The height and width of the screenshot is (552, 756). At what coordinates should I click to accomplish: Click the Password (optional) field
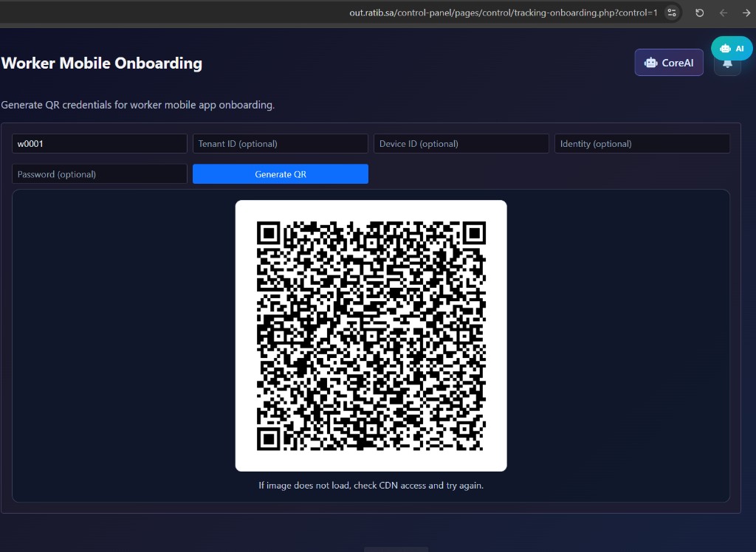click(x=100, y=174)
